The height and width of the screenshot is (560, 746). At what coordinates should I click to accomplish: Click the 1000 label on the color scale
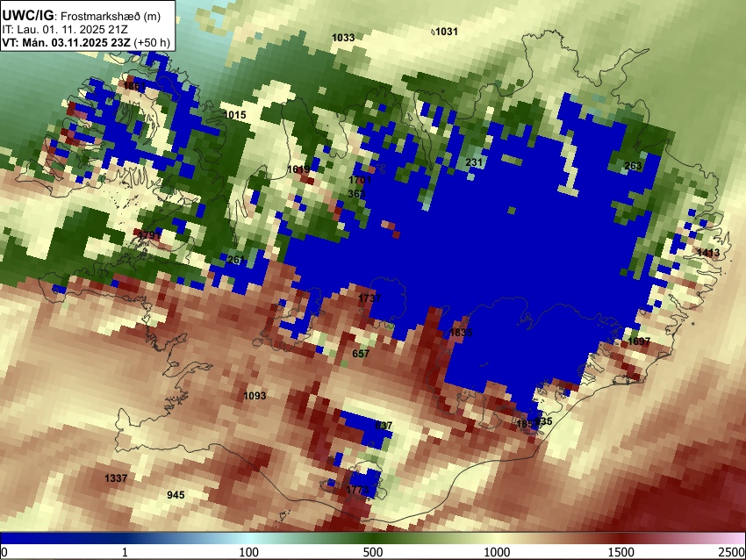(497, 552)
